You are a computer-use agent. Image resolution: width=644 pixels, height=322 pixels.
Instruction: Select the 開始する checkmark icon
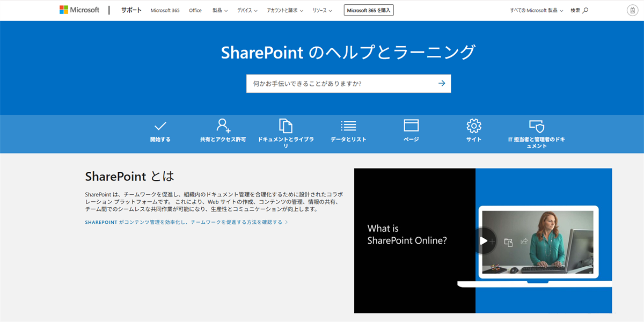point(160,126)
